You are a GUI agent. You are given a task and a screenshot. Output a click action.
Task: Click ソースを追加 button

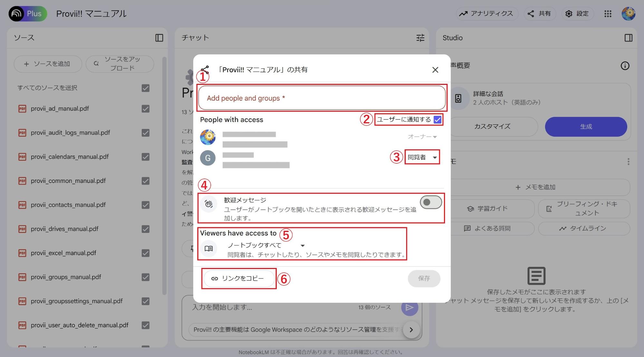click(x=48, y=64)
